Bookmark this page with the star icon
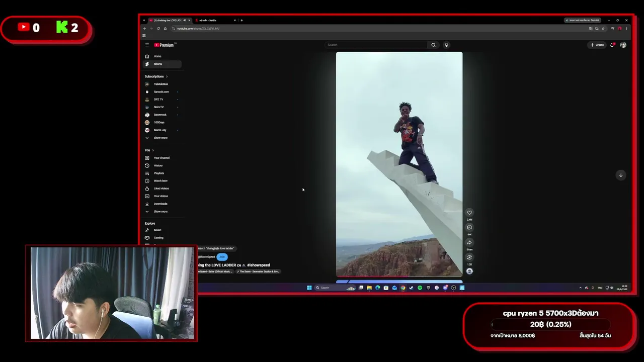The height and width of the screenshot is (362, 644). [x=603, y=28]
